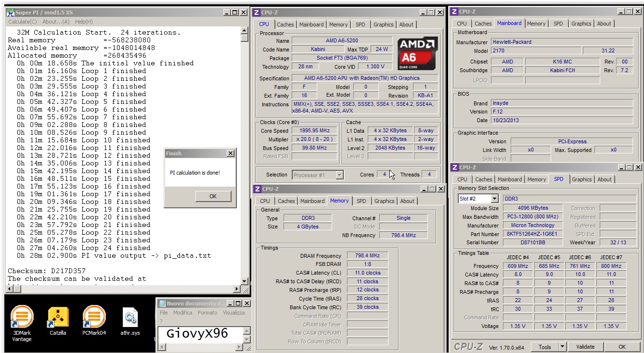This screenshot has height=353, width=644.
Task: Click the processor Name field AMD A6-5200
Action: (x=342, y=41)
